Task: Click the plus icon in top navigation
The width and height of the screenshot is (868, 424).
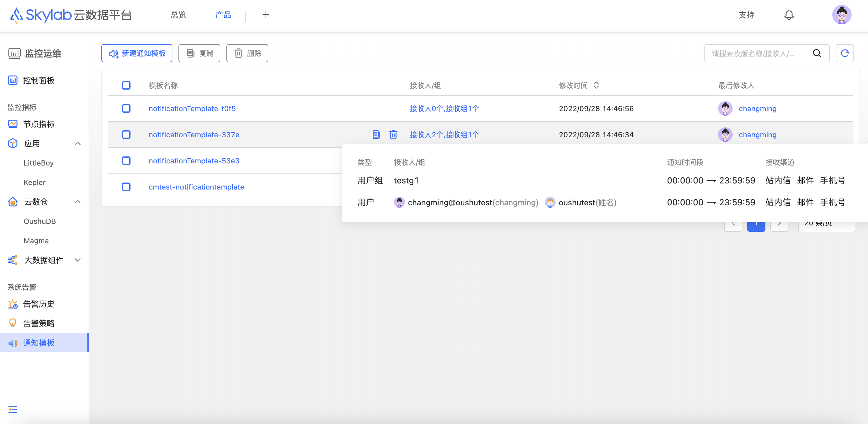Action: 266,15
